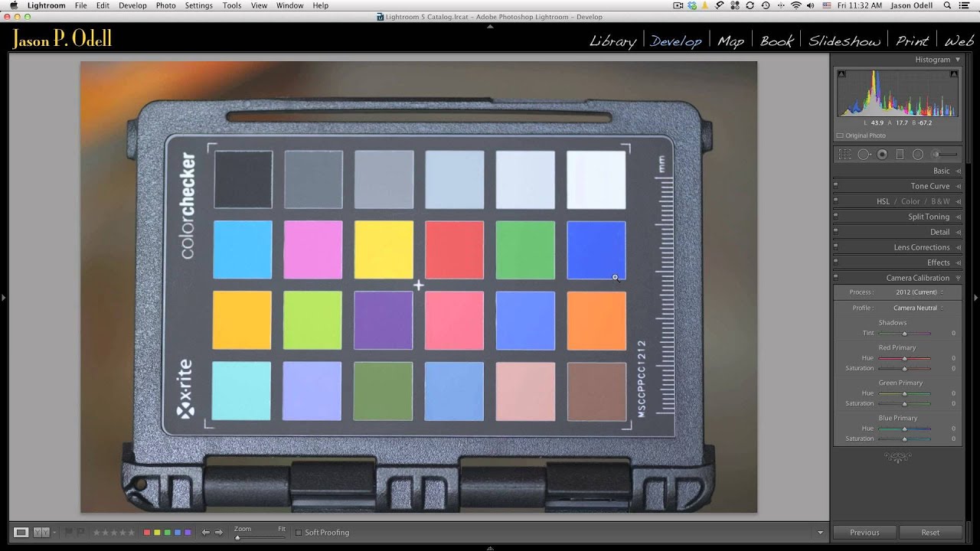Click the Wi-Fi status icon
This screenshot has height=551, width=980.
(x=796, y=5)
